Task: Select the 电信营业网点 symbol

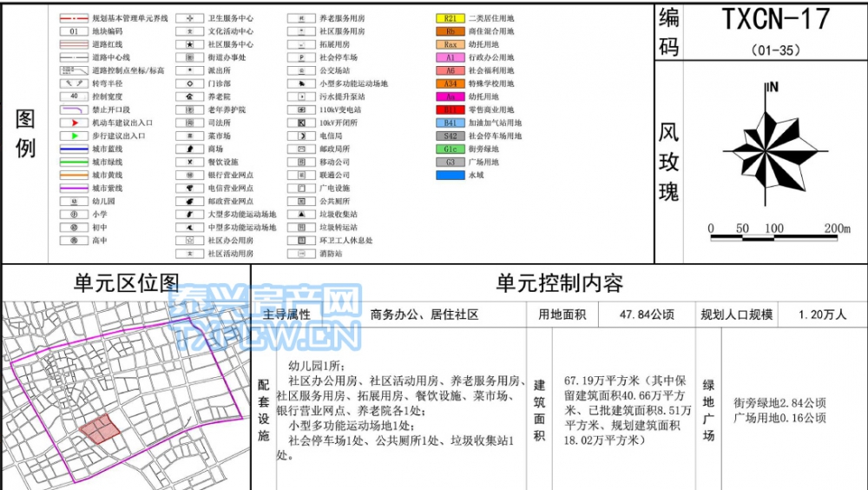Action: (190, 188)
